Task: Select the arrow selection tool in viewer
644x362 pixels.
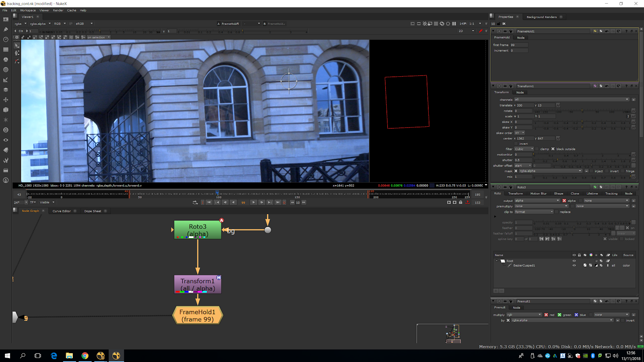Action: [17, 45]
